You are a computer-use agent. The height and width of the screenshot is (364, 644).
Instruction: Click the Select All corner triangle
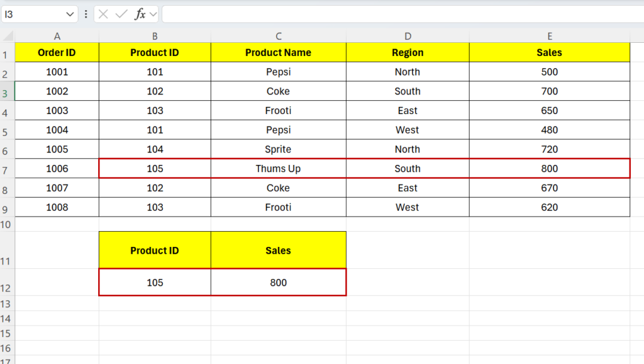tap(8, 36)
